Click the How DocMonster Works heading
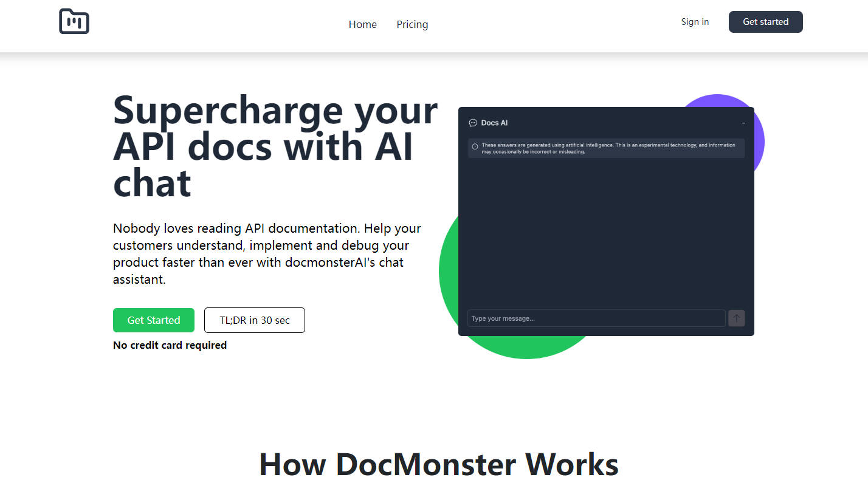This screenshot has width=868, height=497. click(x=438, y=464)
